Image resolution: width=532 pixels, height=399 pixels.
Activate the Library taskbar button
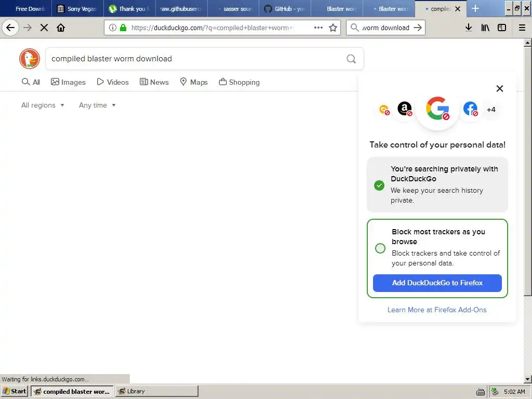point(157,391)
